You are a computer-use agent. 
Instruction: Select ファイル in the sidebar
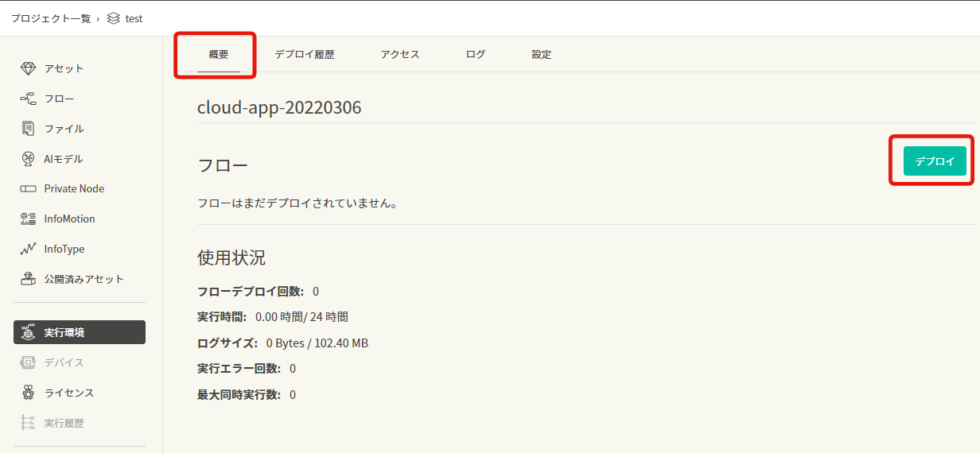point(64,129)
